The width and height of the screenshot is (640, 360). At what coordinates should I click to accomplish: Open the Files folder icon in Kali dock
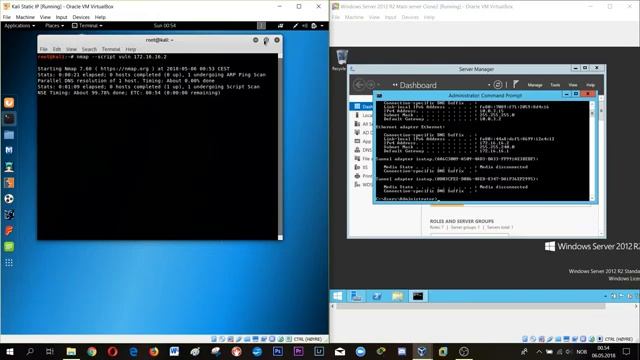click(x=9, y=135)
